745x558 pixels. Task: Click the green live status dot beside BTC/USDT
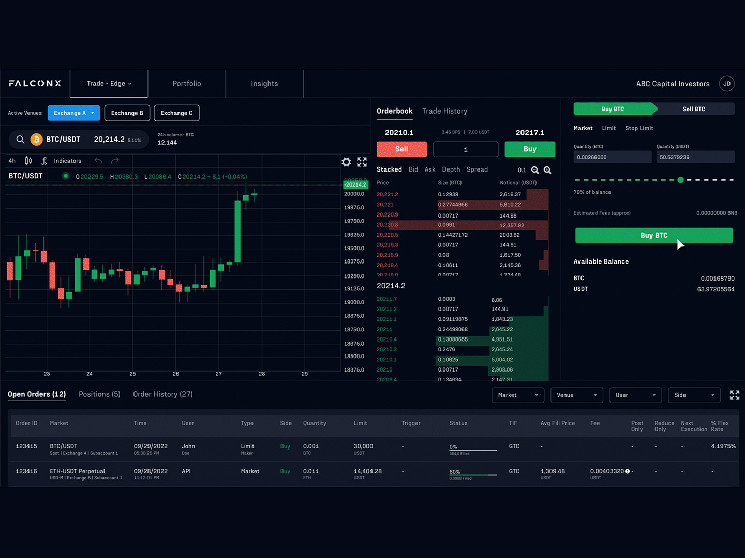point(66,176)
